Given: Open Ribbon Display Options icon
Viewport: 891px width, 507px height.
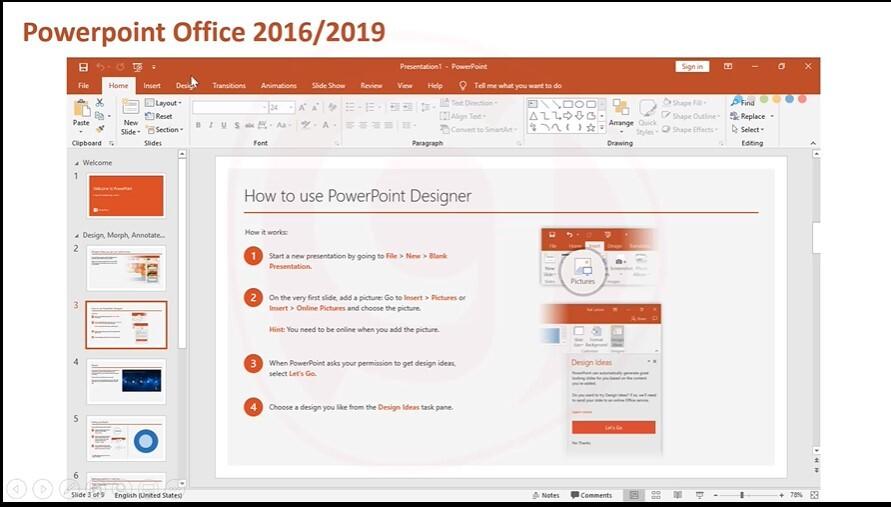Looking at the screenshot, I should point(728,67).
